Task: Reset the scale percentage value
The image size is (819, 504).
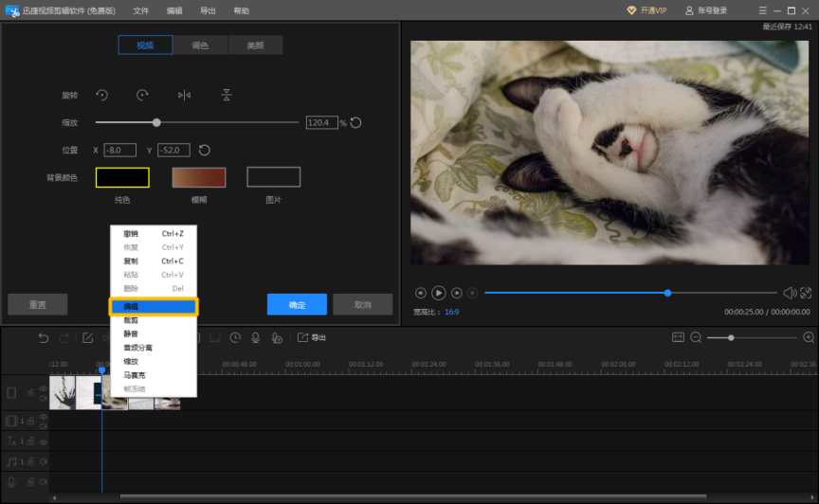Action: click(x=356, y=122)
